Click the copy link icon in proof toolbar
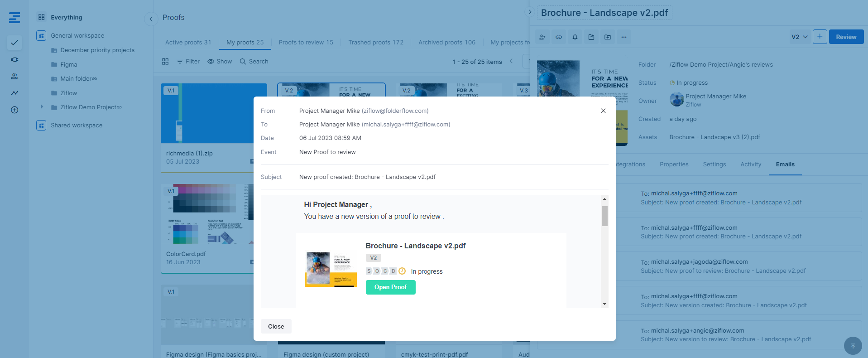This screenshot has width=868, height=358. 559,37
